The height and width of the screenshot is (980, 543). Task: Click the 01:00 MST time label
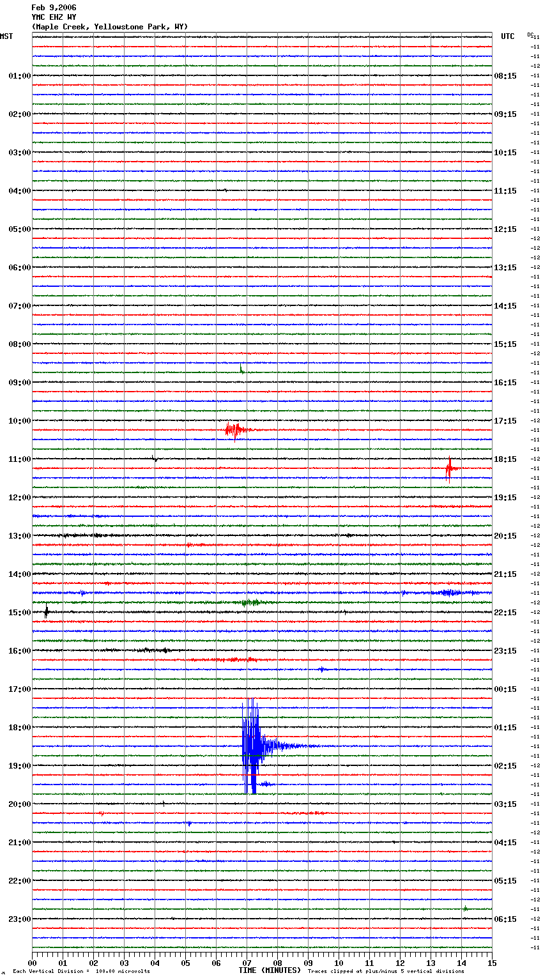(x=19, y=76)
